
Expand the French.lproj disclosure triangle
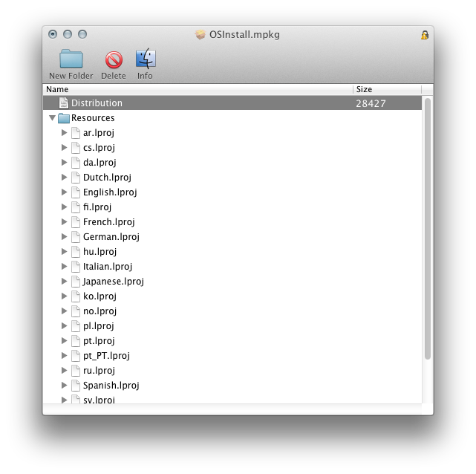pyautogui.click(x=64, y=221)
